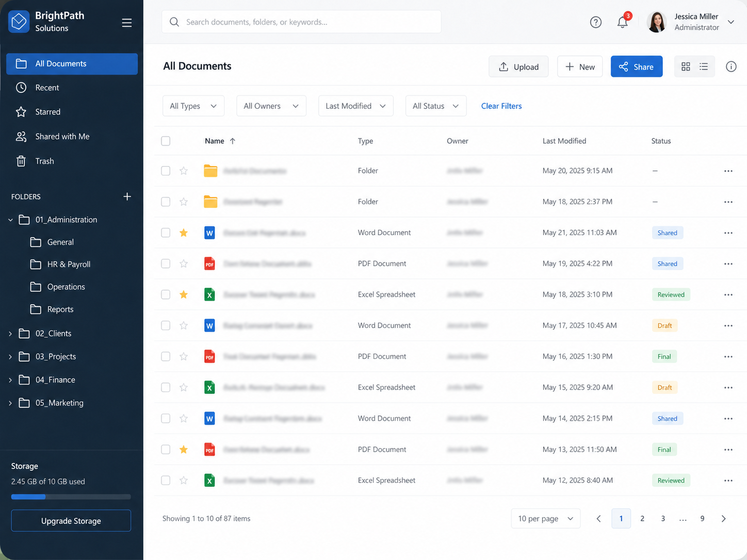
Task: Click the Excel icon in the May 15, 2025 row
Action: 209,387
